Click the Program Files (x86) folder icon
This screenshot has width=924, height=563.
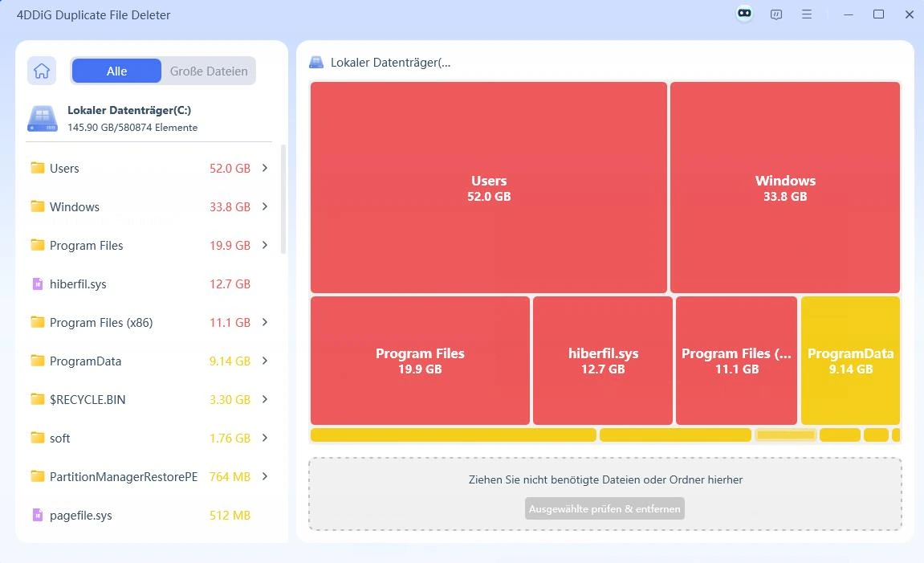(38, 323)
